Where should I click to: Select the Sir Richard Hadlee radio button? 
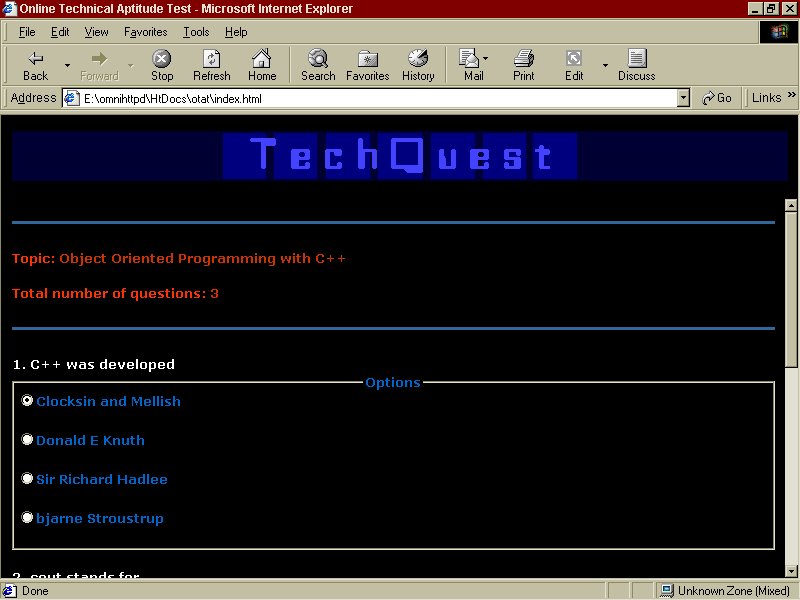27,478
